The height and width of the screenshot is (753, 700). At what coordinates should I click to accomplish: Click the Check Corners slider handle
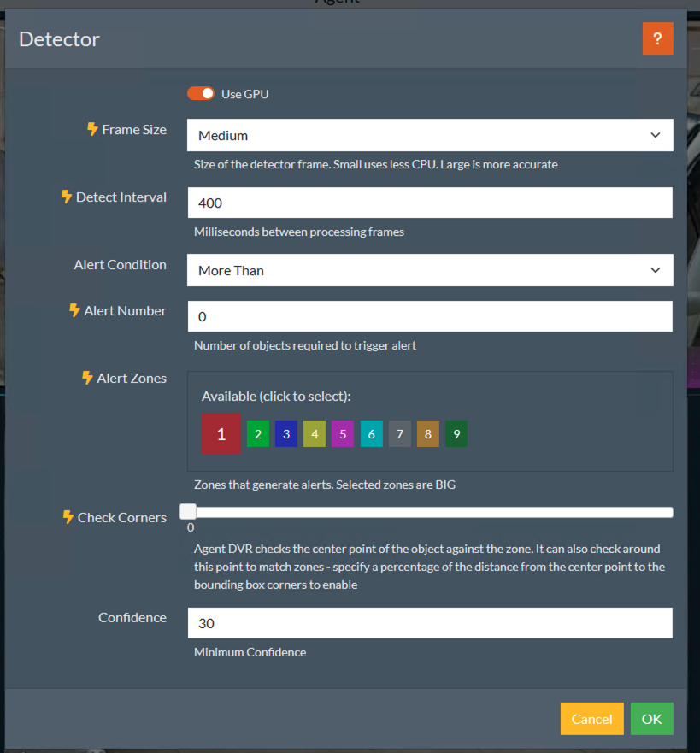point(188,512)
